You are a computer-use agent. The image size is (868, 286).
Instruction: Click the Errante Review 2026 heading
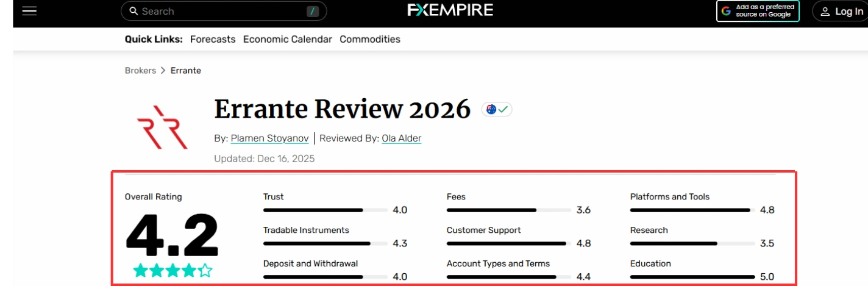(343, 109)
